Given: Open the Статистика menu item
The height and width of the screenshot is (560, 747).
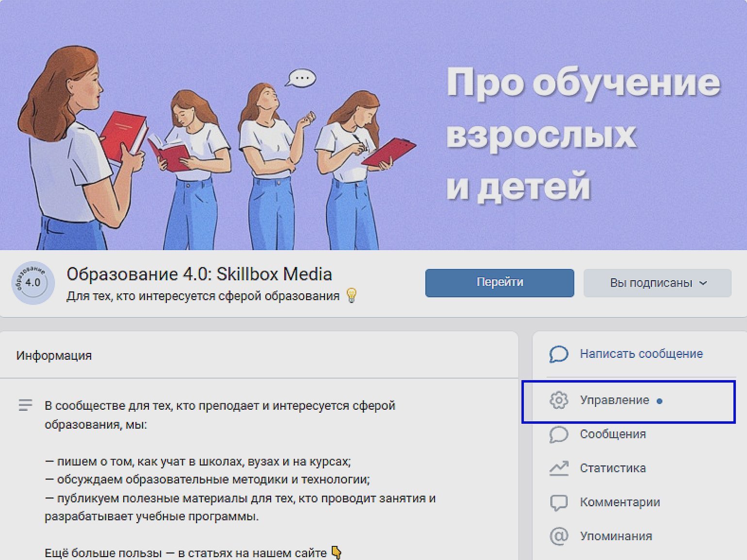Looking at the screenshot, I should (613, 468).
